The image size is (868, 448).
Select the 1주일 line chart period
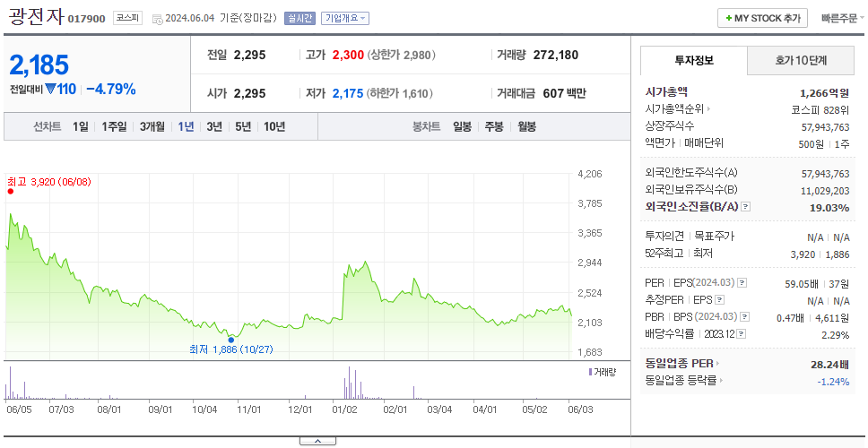[x=114, y=126]
